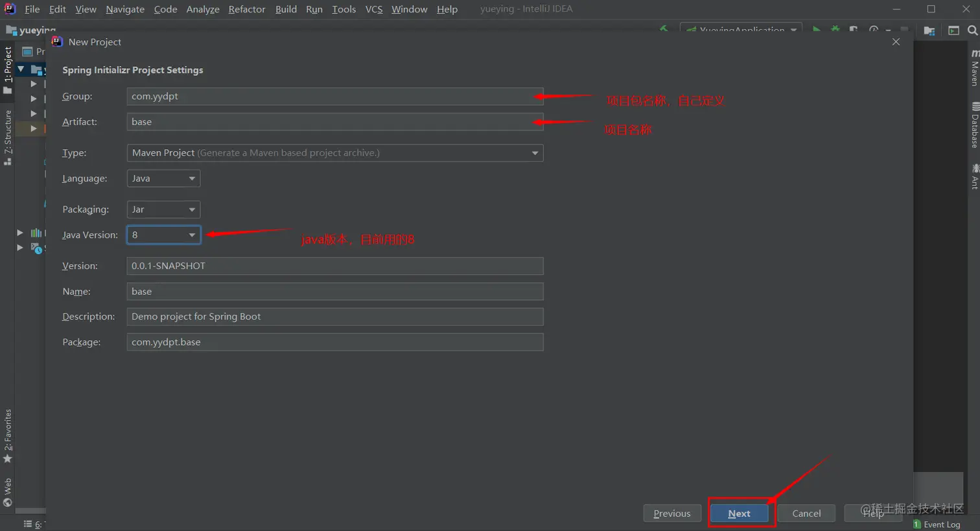
Task: Click the Next button
Action: click(x=739, y=513)
